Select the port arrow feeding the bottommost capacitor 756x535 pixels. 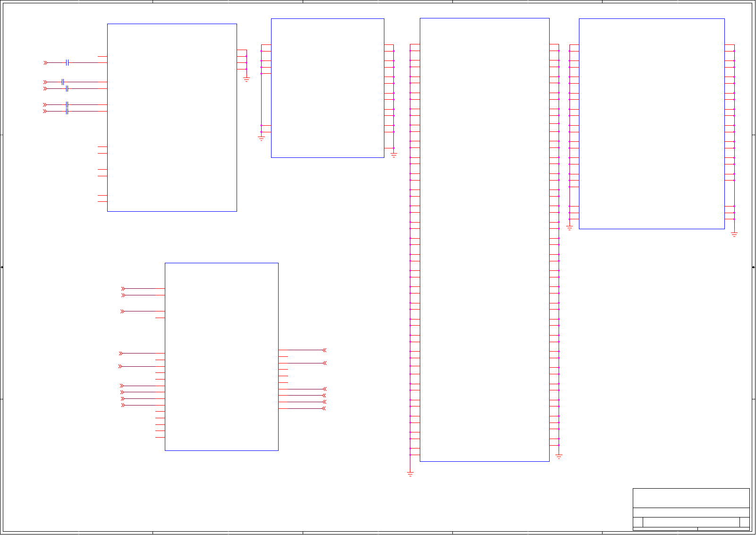tap(45, 111)
